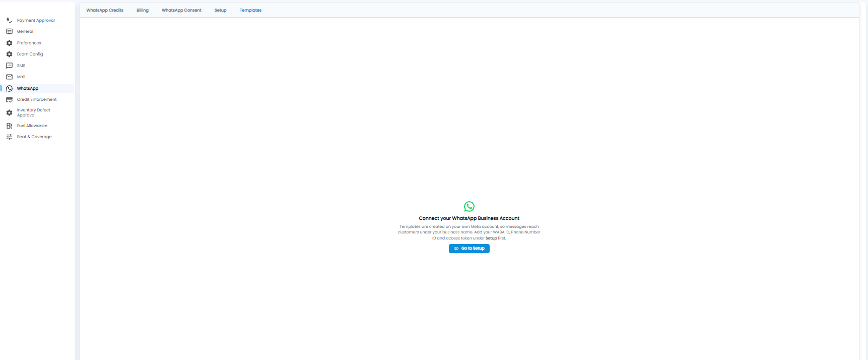868x360 pixels.
Task: Open the General settings page
Action: [25, 31]
